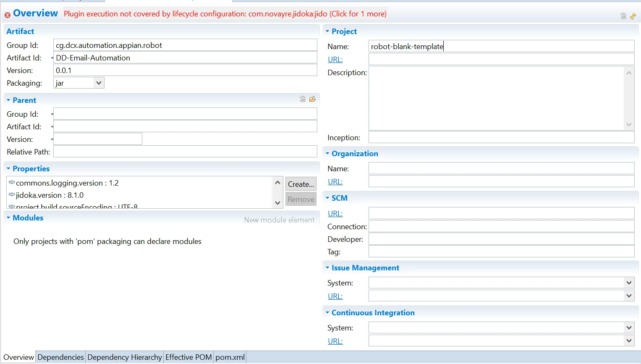
Task: Click the Artifact section header
Action: point(20,31)
